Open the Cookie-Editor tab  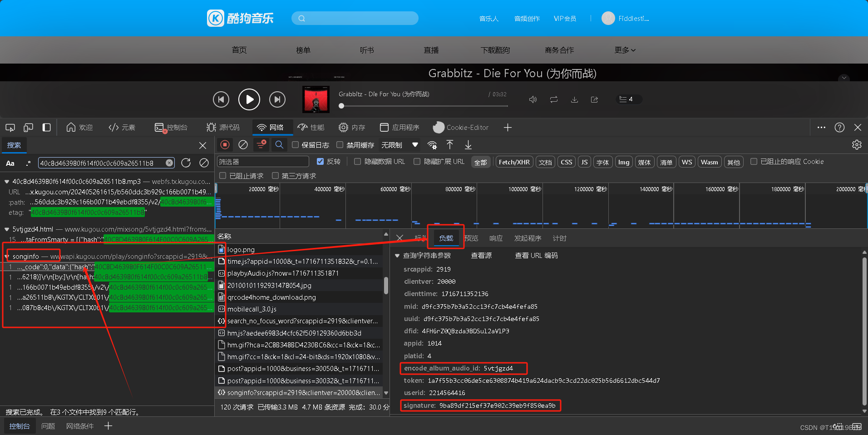pos(461,128)
